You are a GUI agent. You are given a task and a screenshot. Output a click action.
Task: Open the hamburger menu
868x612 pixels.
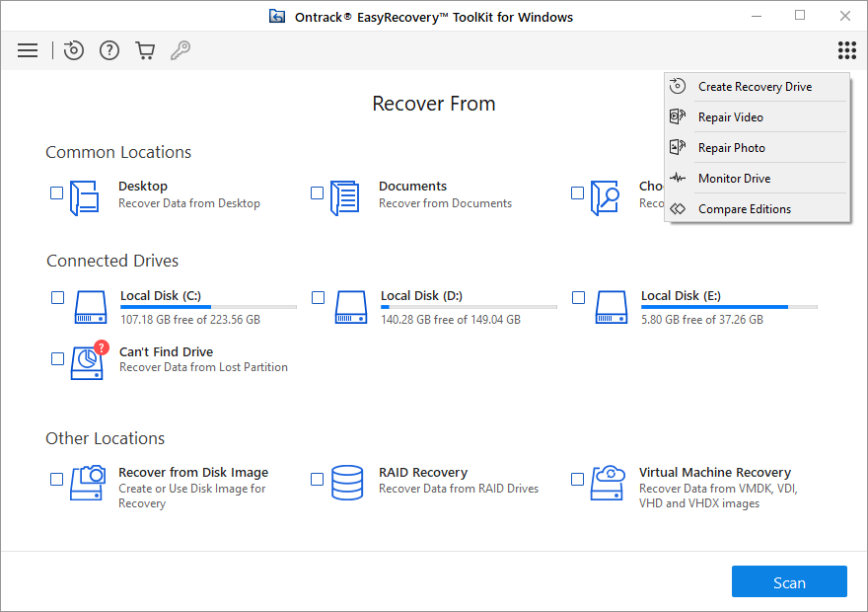coord(28,50)
